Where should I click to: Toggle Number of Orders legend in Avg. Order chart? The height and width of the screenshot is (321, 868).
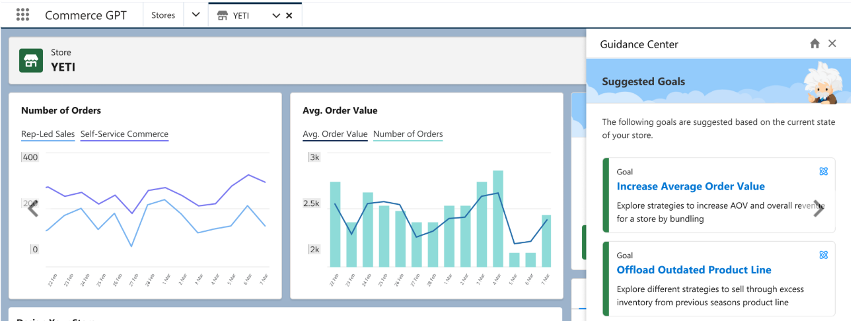(408, 134)
